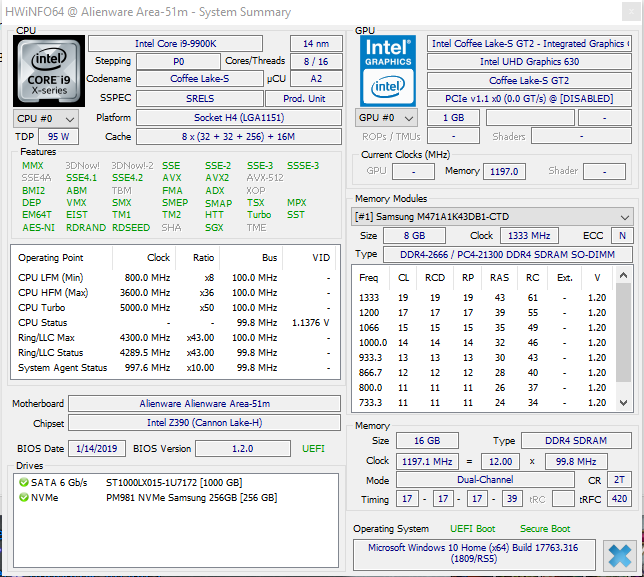This screenshot has height=577, width=644.
Task: Click the CPU HFM (Max) operating point row
Action: (174, 292)
